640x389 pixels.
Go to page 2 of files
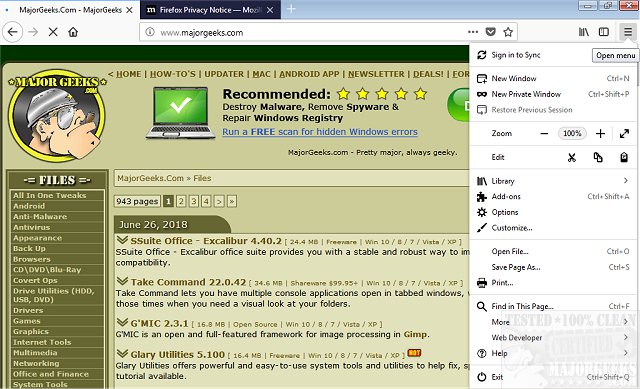(181, 201)
